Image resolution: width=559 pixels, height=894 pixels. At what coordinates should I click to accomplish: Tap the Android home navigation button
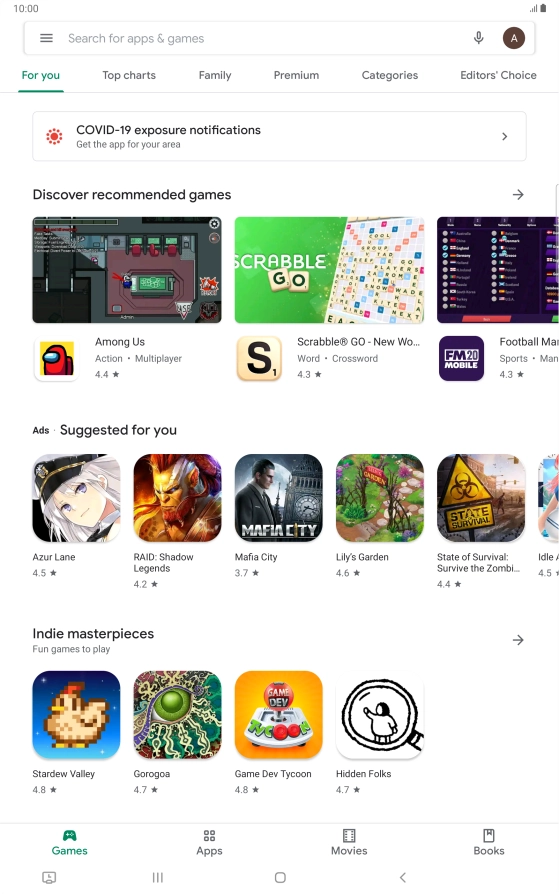[x=280, y=877]
